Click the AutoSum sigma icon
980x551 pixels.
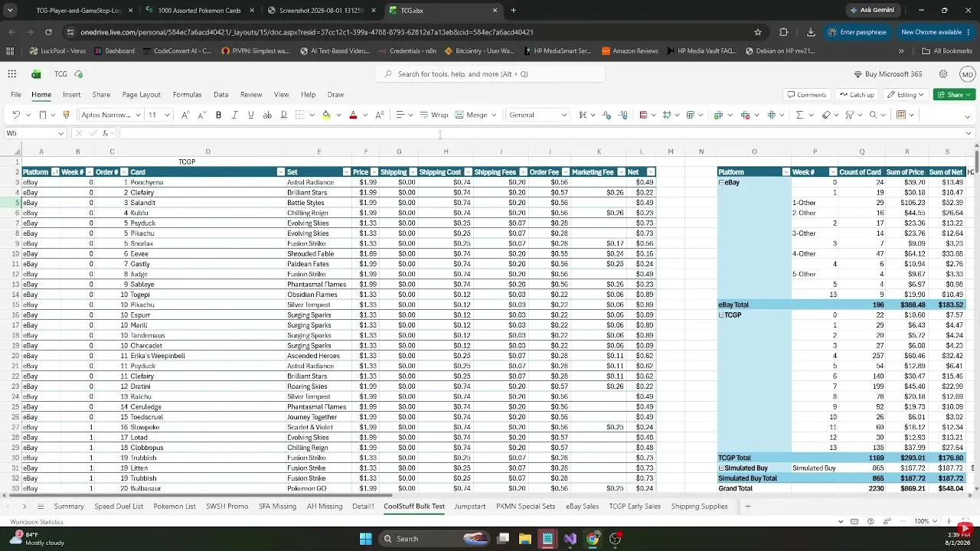coord(799,115)
